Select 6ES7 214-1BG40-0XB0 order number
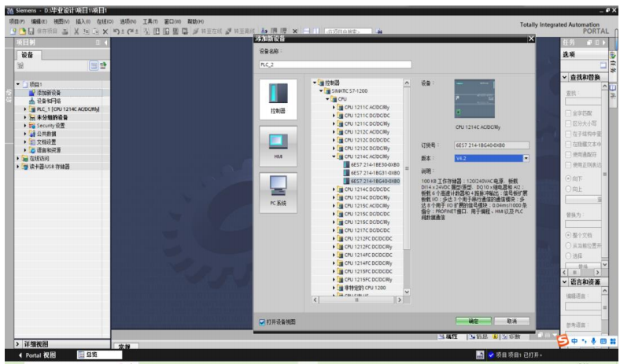This screenshot has height=364, width=620. coord(375,181)
